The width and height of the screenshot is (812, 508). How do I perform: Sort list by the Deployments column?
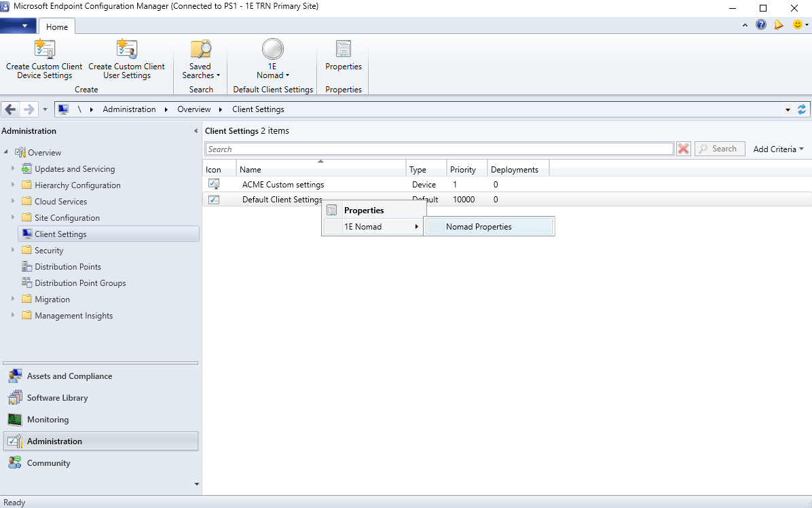click(519, 169)
